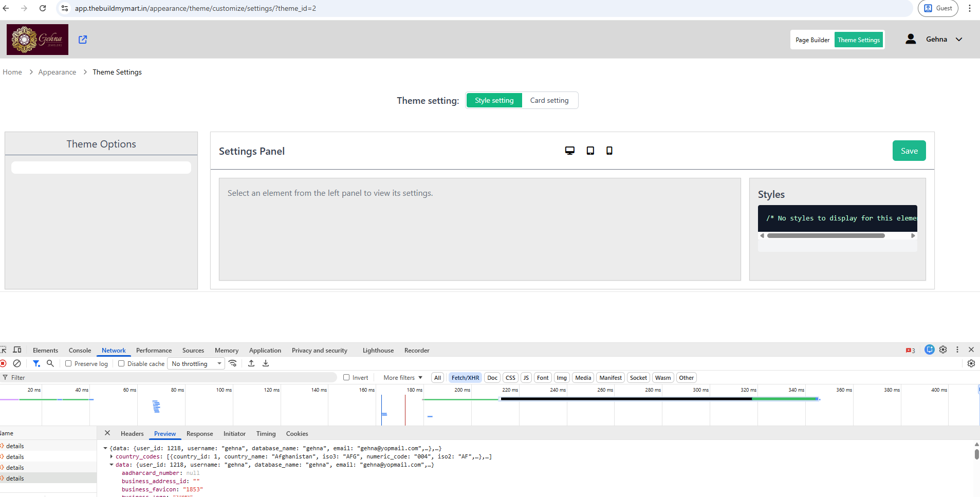Image resolution: width=980 pixels, height=497 pixels.
Task: Switch to the Response tab of the request
Action: coord(199,434)
